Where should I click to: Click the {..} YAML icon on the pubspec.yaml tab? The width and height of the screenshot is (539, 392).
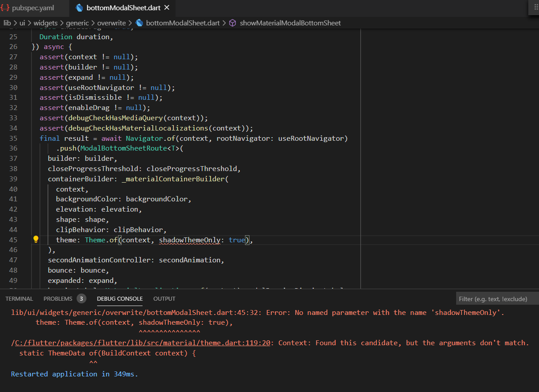coord(6,8)
